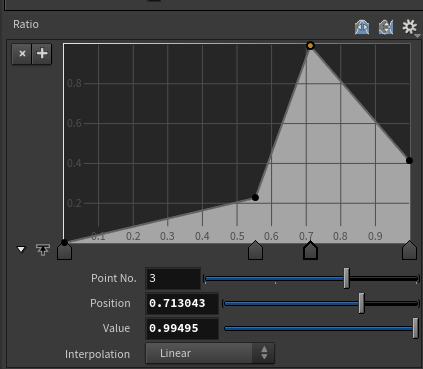Click the Point No. slider handle
Screen dimensions: 423x369
tap(346, 278)
